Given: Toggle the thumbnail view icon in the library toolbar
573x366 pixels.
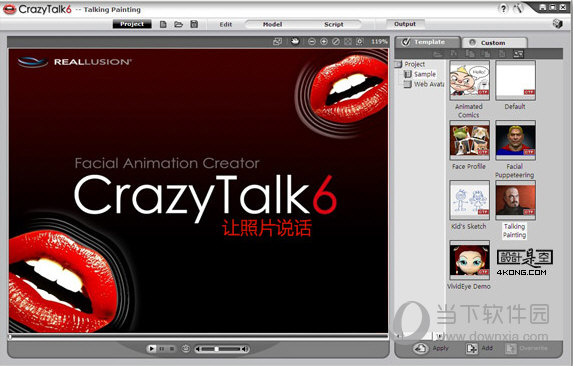Looking at the screenshot, I should pyautogui.click(x=518, y=54).
